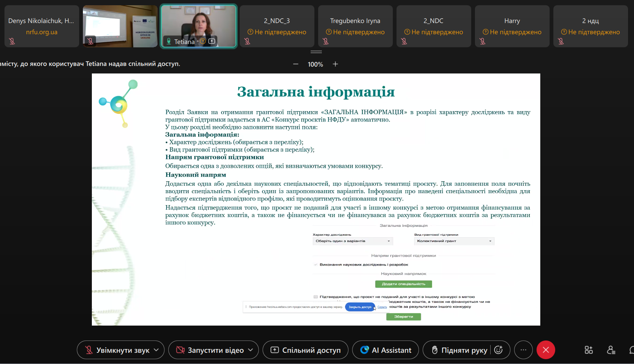Start camera with Запустити відео

[209, 350]
